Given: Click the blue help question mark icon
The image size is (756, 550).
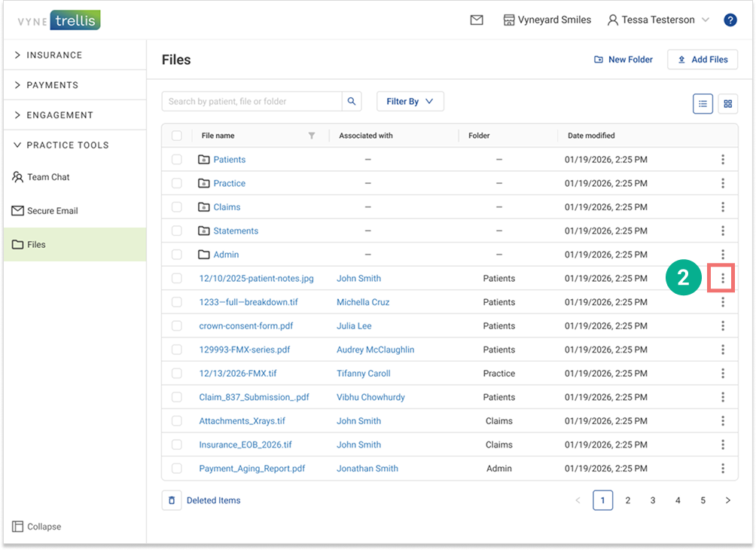Looking at the screenshot, I should (x=730, y=20).
